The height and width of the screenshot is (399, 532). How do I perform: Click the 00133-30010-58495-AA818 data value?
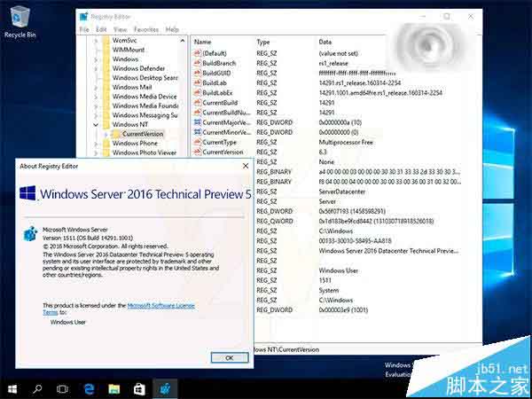355,241
